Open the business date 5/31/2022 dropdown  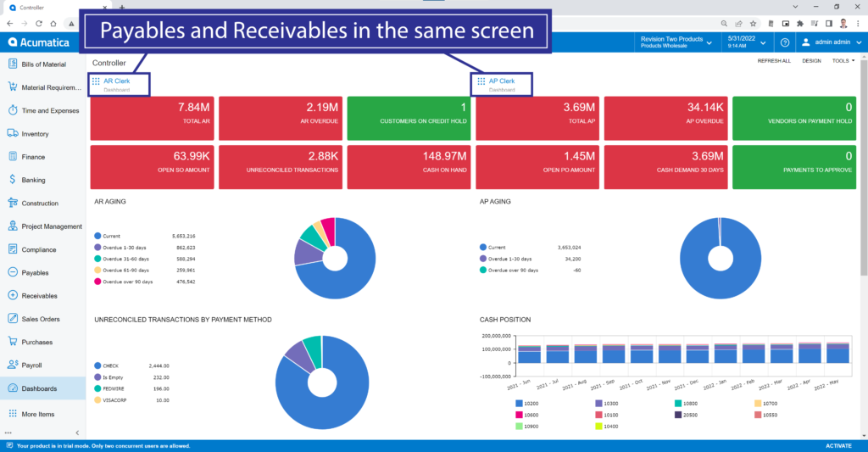coord(746,42)
